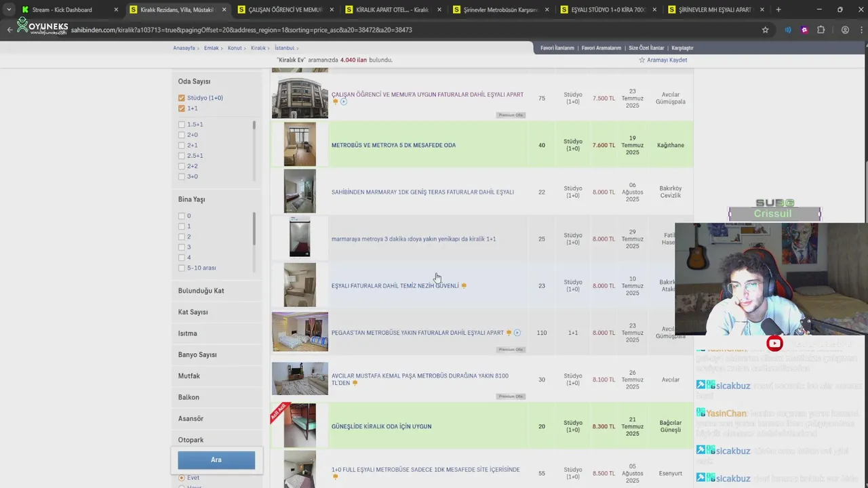Click the thumbs-up icon on Avcılar Mustafa Kemal listing
The image size is (868, 488).
[x=355, y=383]
